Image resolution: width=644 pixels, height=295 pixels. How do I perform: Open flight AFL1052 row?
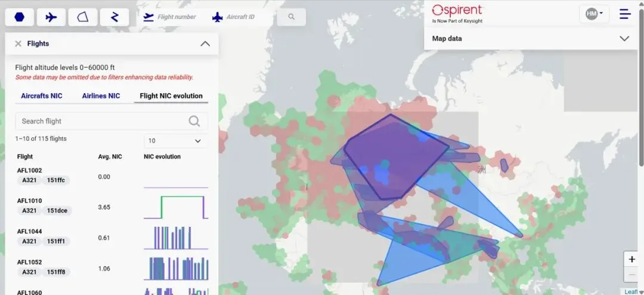[112, 269]
